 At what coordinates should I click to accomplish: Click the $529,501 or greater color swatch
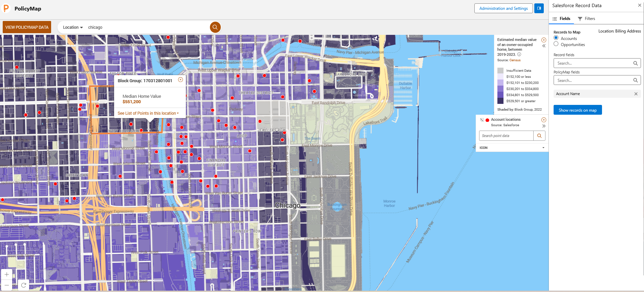[500, 101]
